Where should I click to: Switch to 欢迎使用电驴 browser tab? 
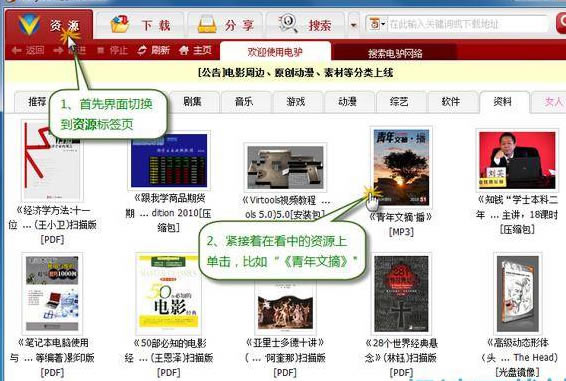click(x=275, y=52)
